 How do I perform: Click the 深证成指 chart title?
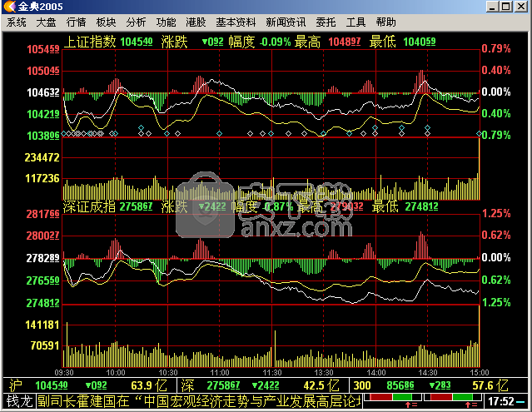[90, 206]
